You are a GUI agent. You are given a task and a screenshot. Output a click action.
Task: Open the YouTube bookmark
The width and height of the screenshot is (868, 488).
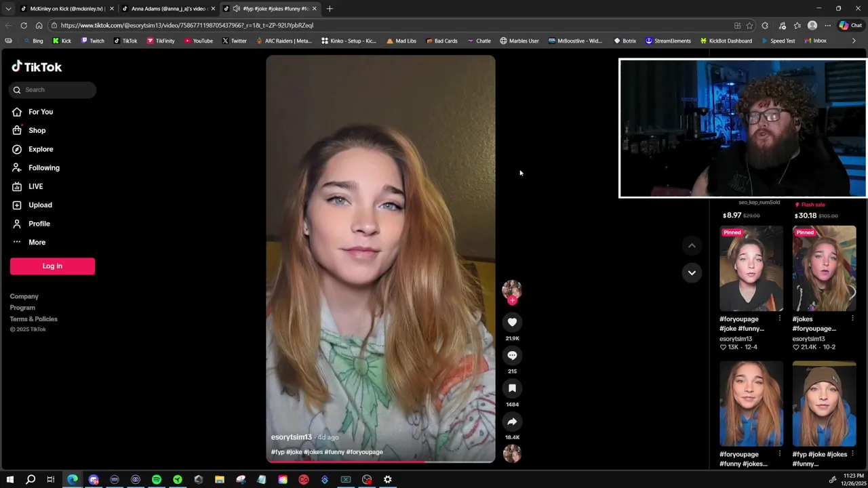pos(199,41)
